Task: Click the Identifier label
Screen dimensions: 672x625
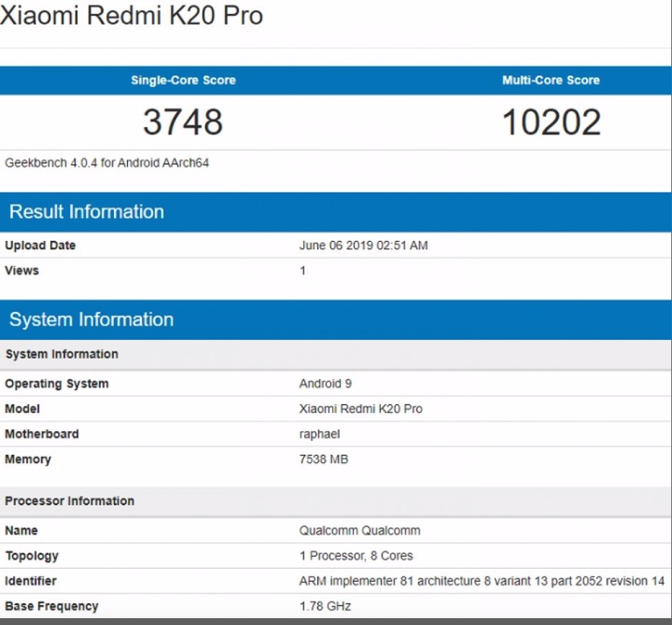Action: pos(30,581)
